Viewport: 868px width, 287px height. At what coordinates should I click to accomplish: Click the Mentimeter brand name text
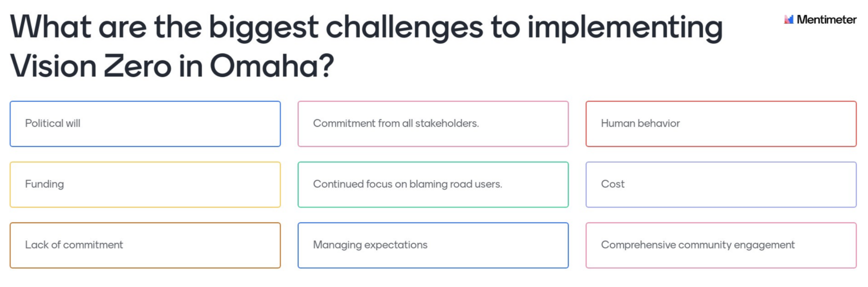pos(826,19)
